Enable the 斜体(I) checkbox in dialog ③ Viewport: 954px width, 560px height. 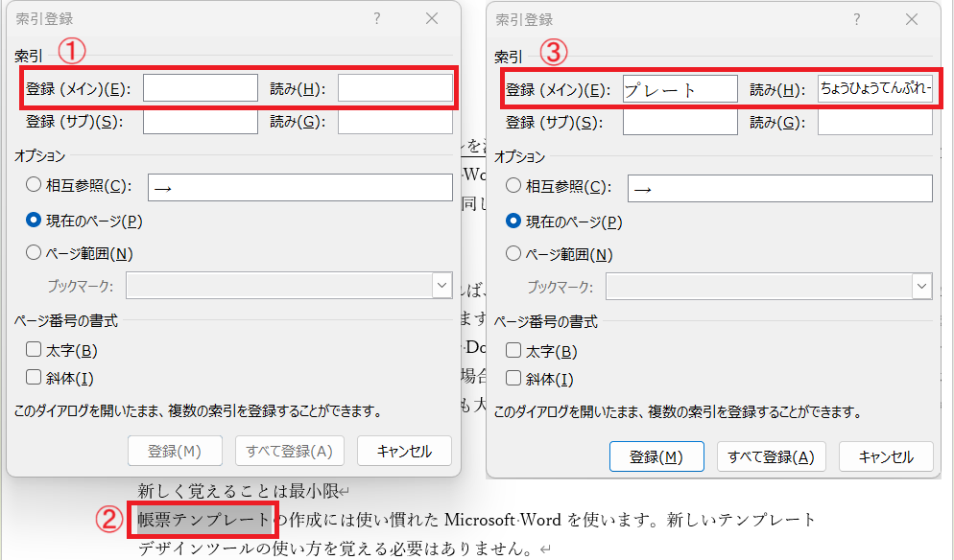pyautogui.click(x=513, y=379)
